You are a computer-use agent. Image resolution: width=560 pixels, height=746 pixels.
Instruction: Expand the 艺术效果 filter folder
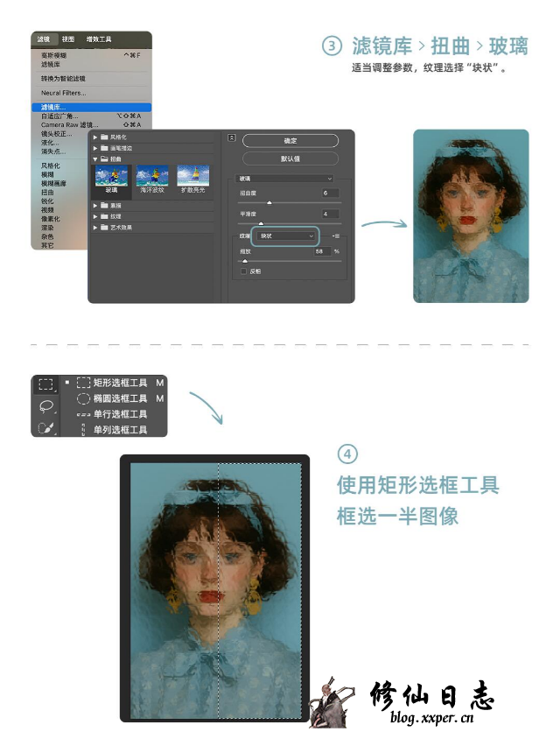coord(95,227)
